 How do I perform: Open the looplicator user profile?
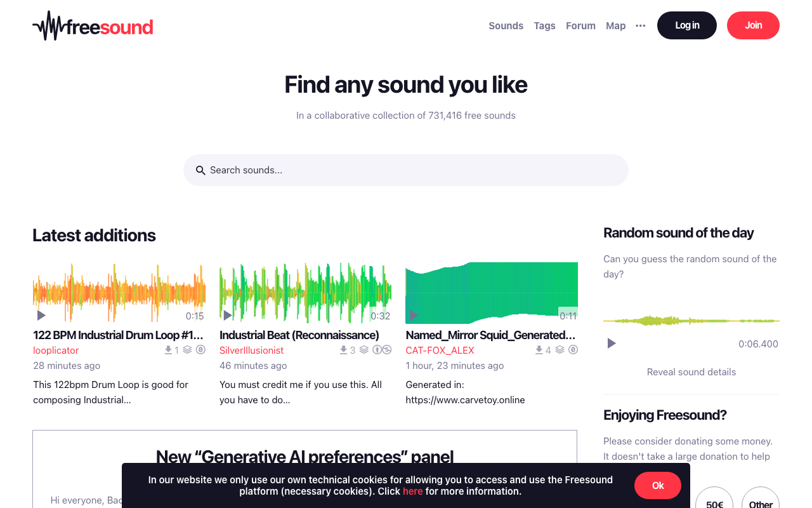pyautogui.click(x=56, y=351)
